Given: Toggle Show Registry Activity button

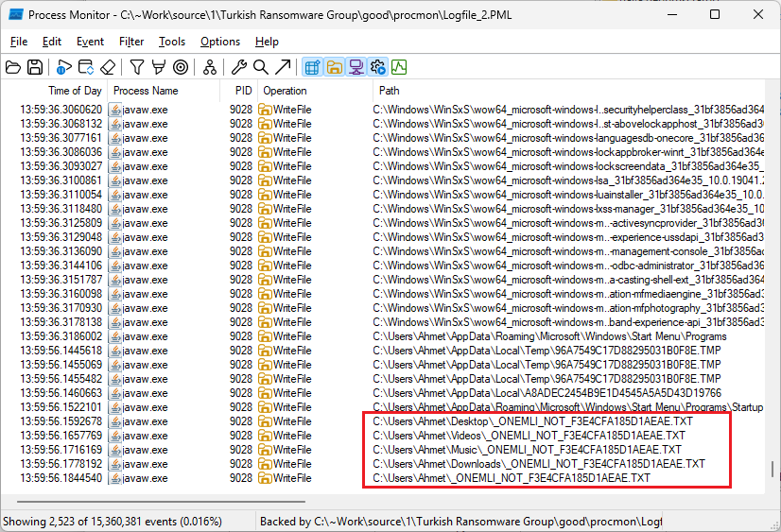Looking at the screenshot, I should (x=311, y=67).
